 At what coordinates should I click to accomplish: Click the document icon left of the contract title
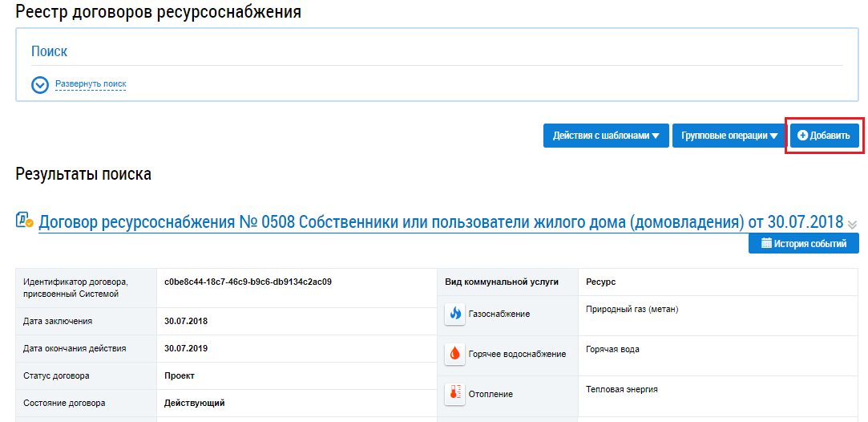click(25, 221)
